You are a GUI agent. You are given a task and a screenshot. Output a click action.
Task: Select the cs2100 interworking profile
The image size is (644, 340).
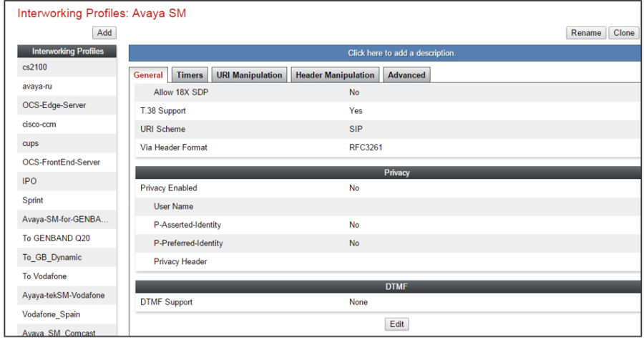point(67,67)
